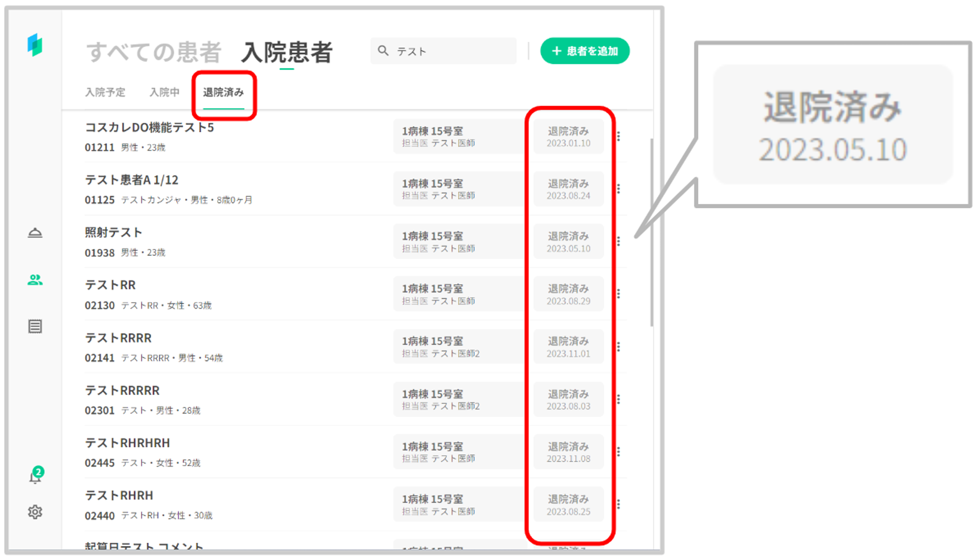Click the search magnifier icon

point(383,51)
